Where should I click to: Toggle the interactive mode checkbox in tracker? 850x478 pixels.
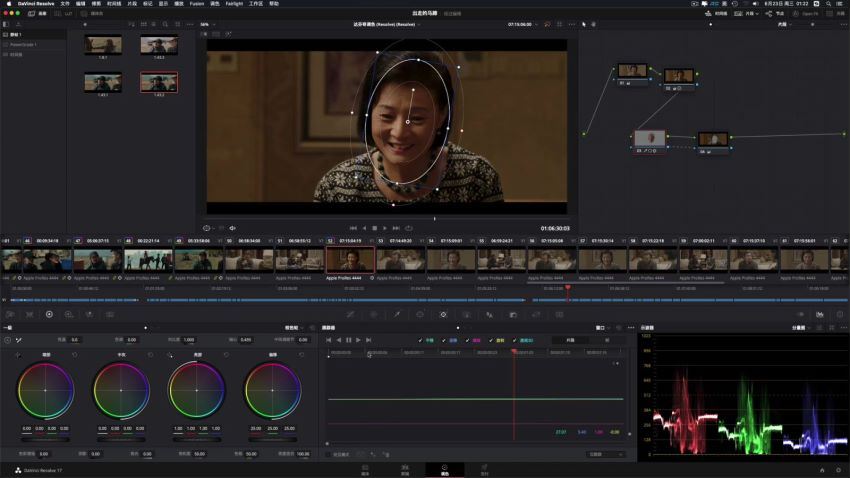click(329, 454)
